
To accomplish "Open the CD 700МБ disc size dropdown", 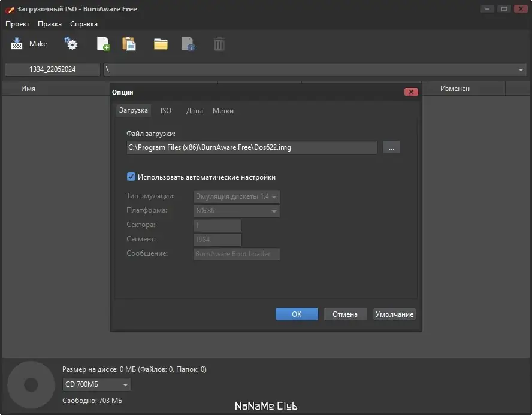I will (x=96, y=384).
